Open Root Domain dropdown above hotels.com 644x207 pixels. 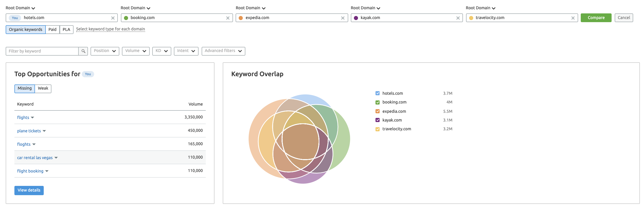point(20,8)
